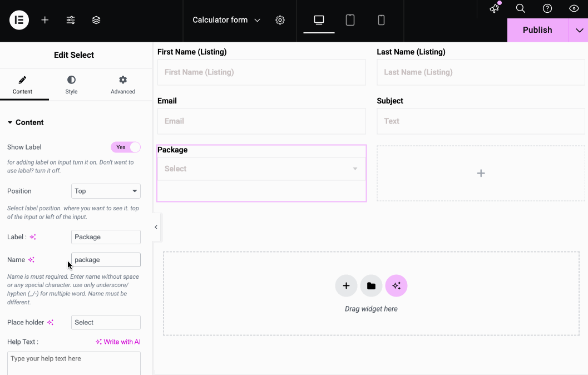Open Site Settings sliders icon

(70, 19)
